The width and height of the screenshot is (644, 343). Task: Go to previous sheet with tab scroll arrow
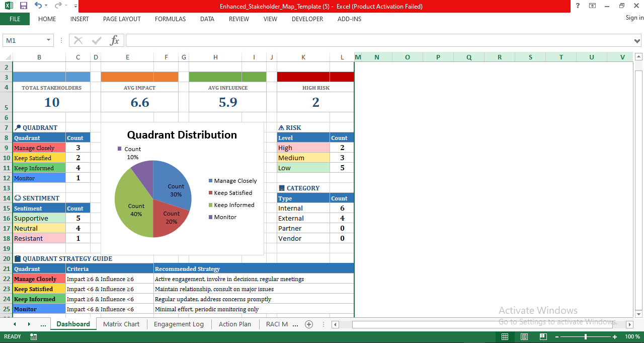pos(15,324)
